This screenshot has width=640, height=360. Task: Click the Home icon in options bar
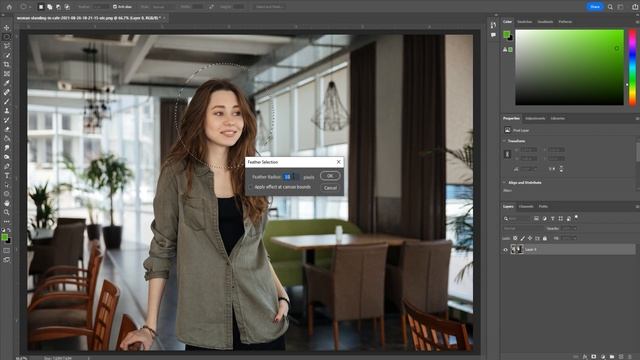tap(9, 7)
